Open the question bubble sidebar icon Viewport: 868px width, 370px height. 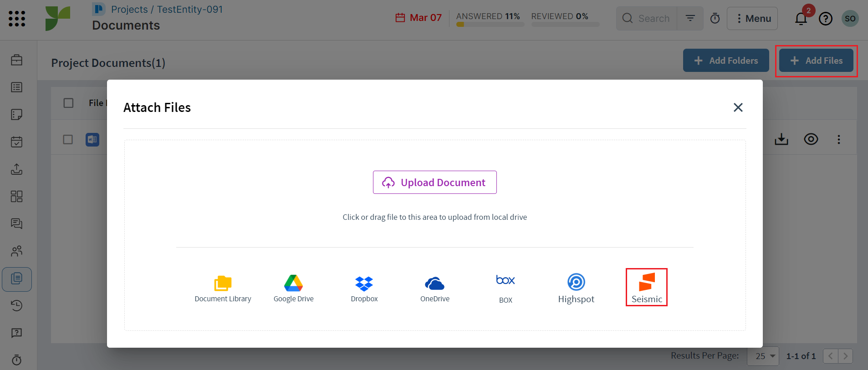pos(17,333)
